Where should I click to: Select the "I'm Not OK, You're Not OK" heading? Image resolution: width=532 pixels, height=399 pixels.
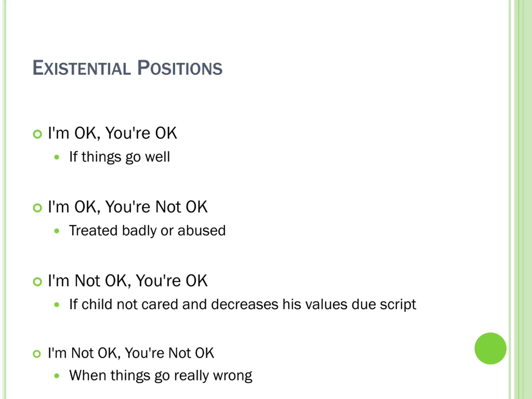pos(131,353)
